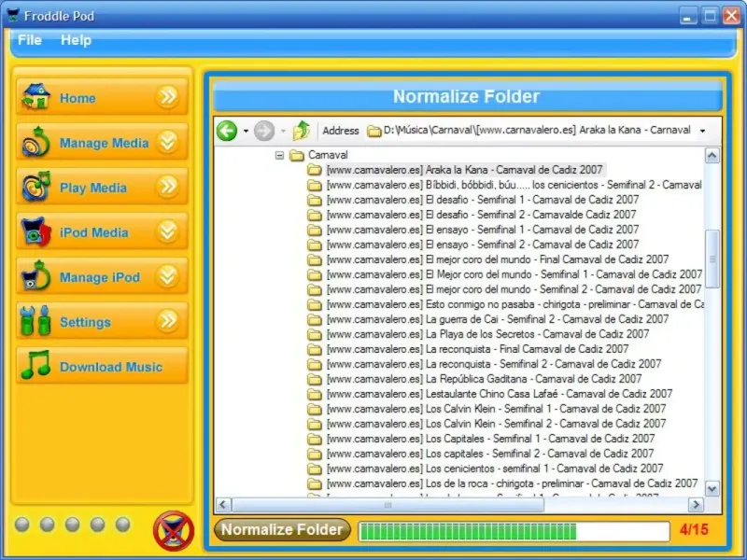Image resolution: width=747 pixels, height=560 pixels.
Task: Click the Settings tools icon
Action: click(35, 321)
